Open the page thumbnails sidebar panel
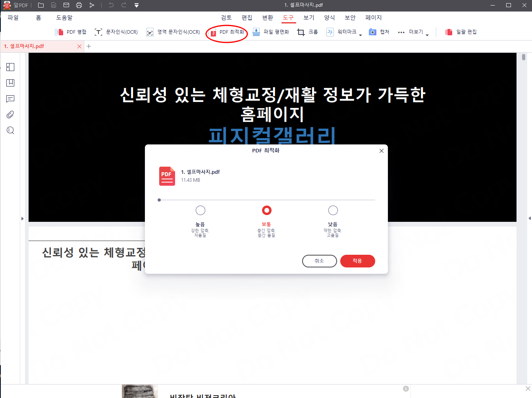Screen dimensions: 532x398 [10, 67]
